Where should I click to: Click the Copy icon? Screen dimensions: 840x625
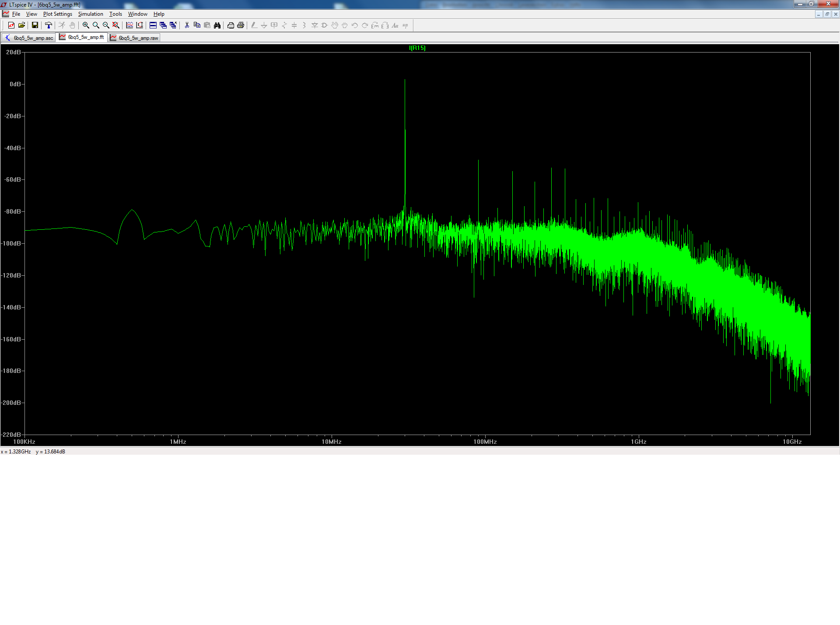point(197,25)
